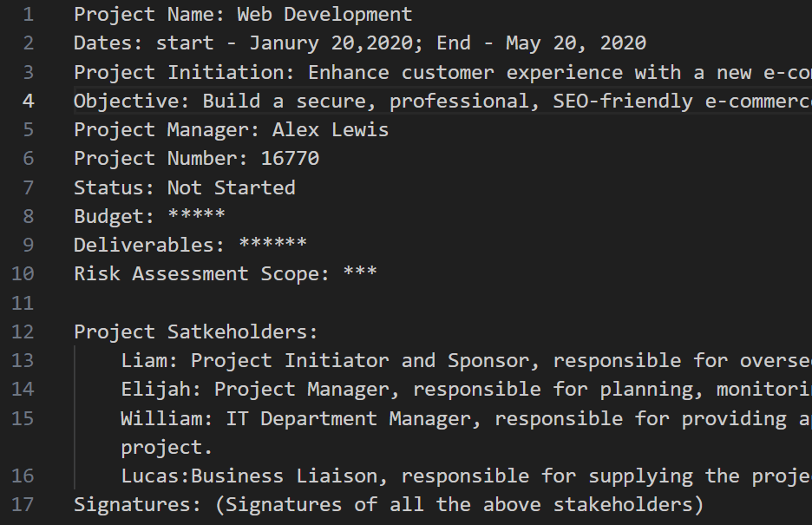Screen dimensions: 812x525
Task: Place cursor in 'Web Development' text
Action: (324, 15)
